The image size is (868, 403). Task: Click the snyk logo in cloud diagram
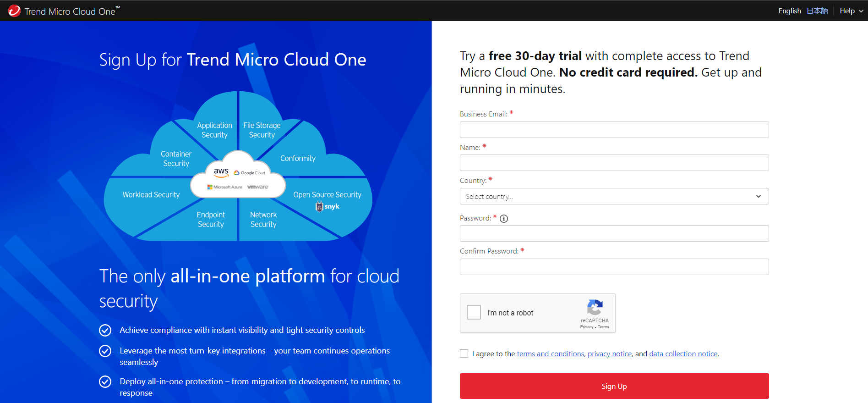[x=328, y=207]
